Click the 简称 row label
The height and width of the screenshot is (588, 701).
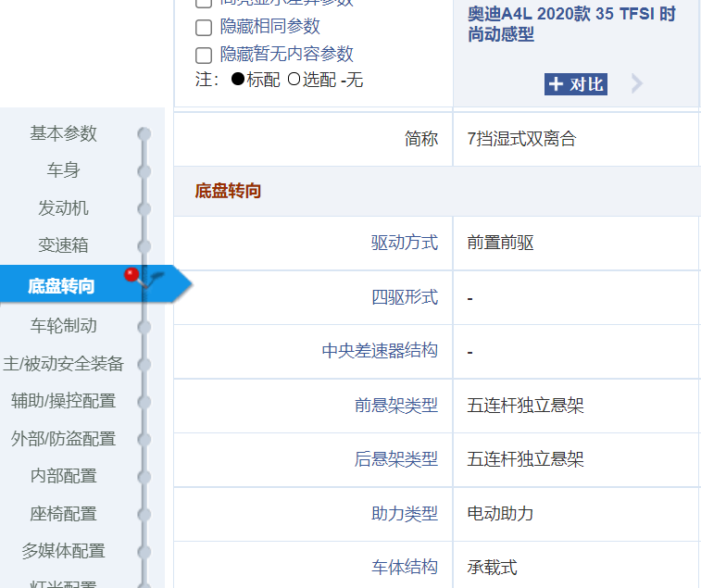[x=421, y=139]
